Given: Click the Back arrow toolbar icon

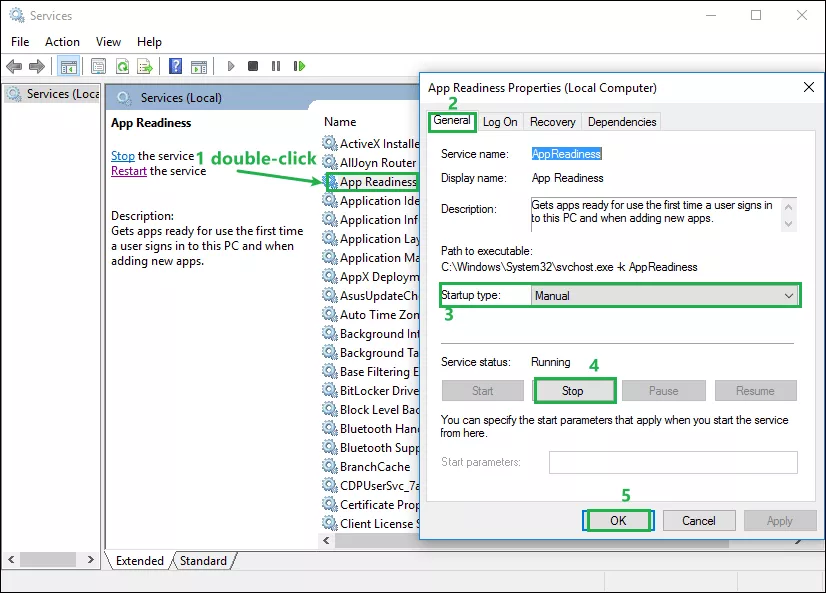Looking at the screenshot, I should 14,66.
